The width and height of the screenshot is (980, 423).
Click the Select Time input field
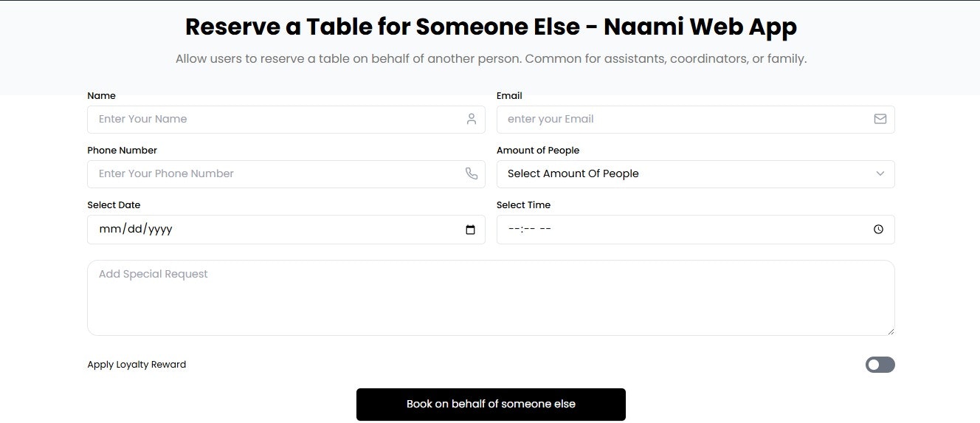tap(696, 230)
